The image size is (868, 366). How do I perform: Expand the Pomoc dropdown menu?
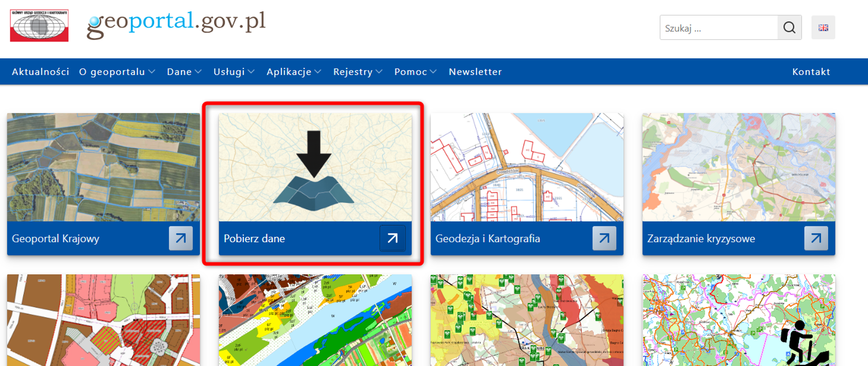415,71
